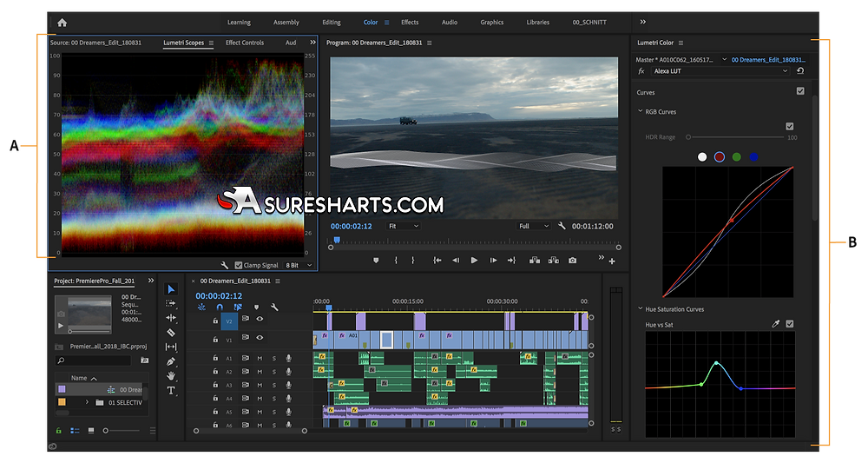Switch to the Assembly workspace
The height and width of the screenshot is (463, 868).
click(x=286, y=23)
